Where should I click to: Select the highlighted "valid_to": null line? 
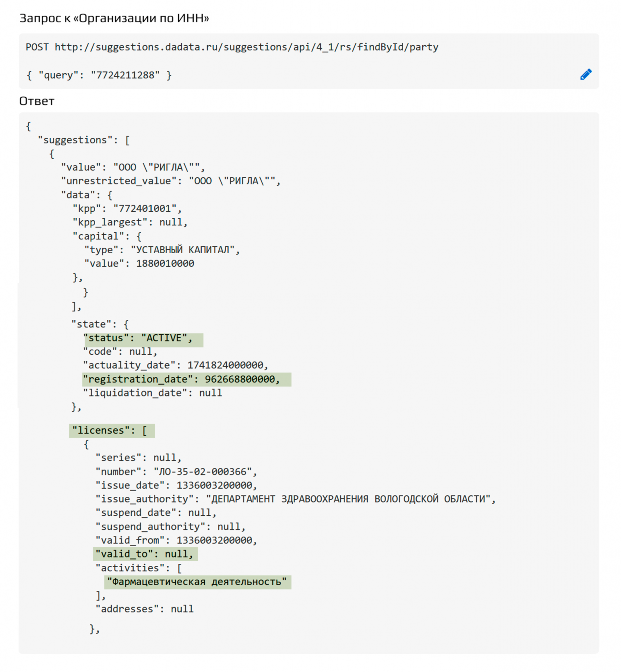(x=144, y=554)
